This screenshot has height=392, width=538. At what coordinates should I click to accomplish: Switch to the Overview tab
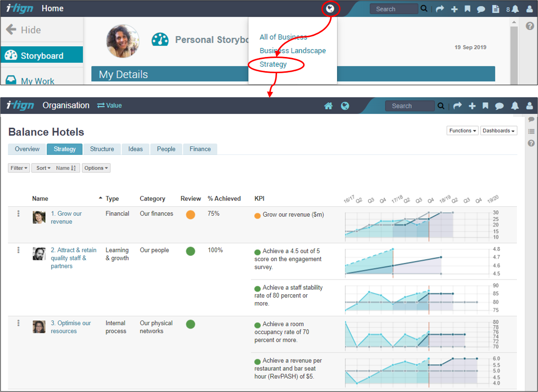(27, 149)
